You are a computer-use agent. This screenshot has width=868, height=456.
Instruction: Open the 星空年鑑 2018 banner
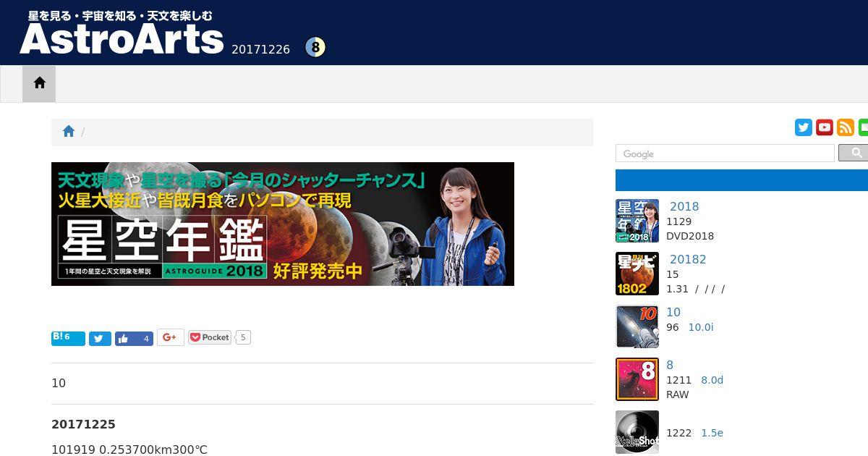[283, 224]
